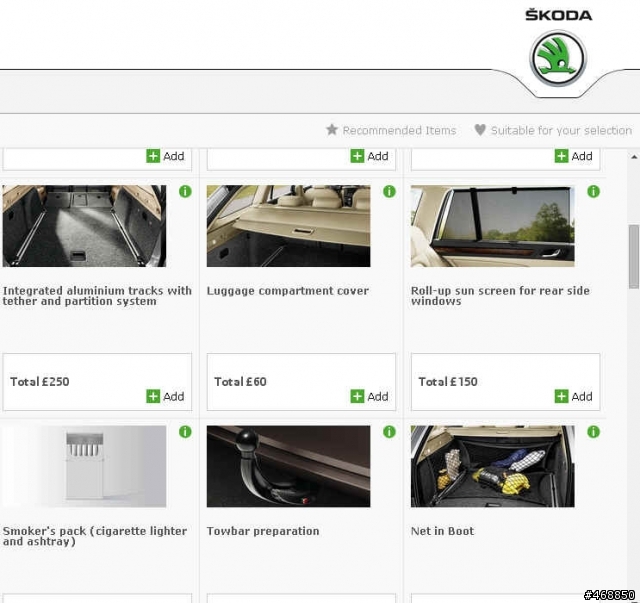Open info for Towbar preparation item
Viewport: 640px width, 603px height.
click(389, 432)
